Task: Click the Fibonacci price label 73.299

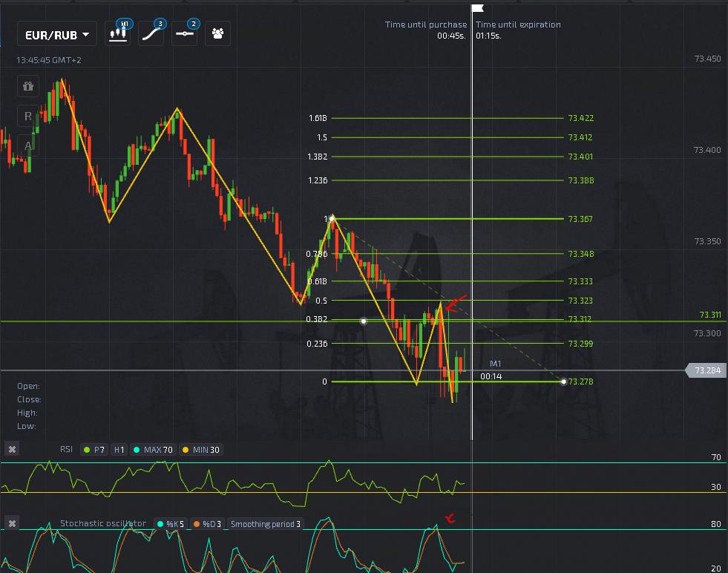Action: pos(581,344)
